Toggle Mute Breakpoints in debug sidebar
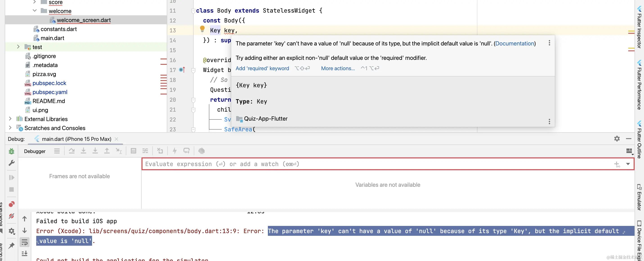Screen dimensions: 644x261 (11, 216)
